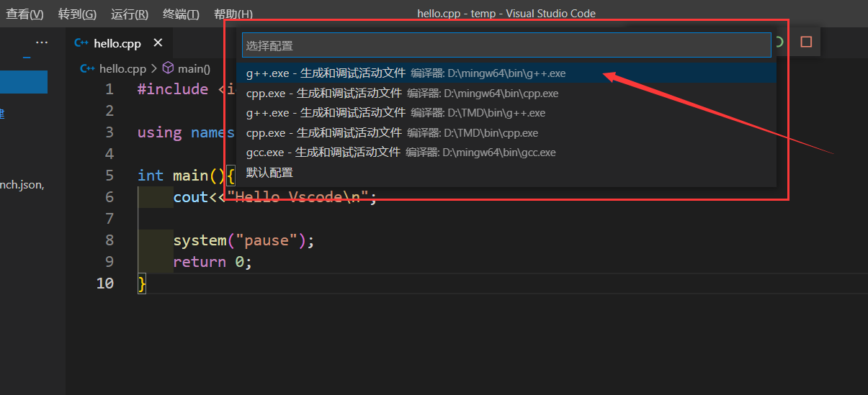
Task: Click 'cout' on line 6
Action: coord(190,197)
